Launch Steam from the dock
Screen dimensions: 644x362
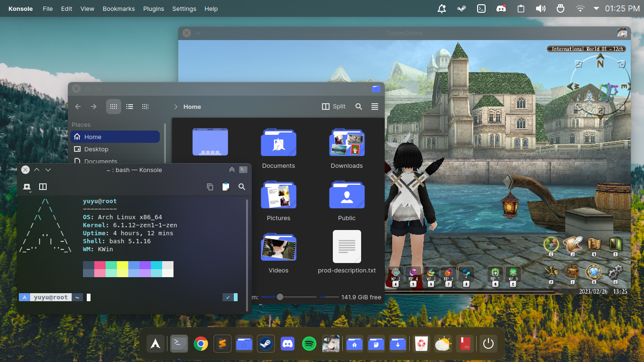point(265,344)
